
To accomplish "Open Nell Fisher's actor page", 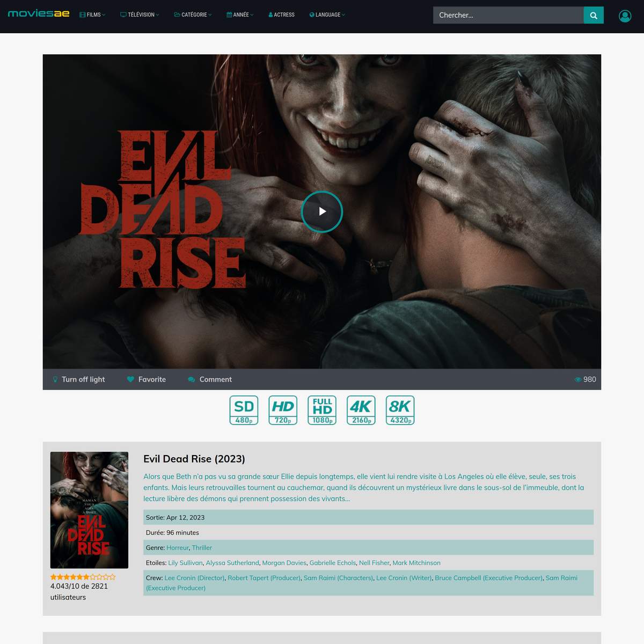I will [x=374, y=563].
